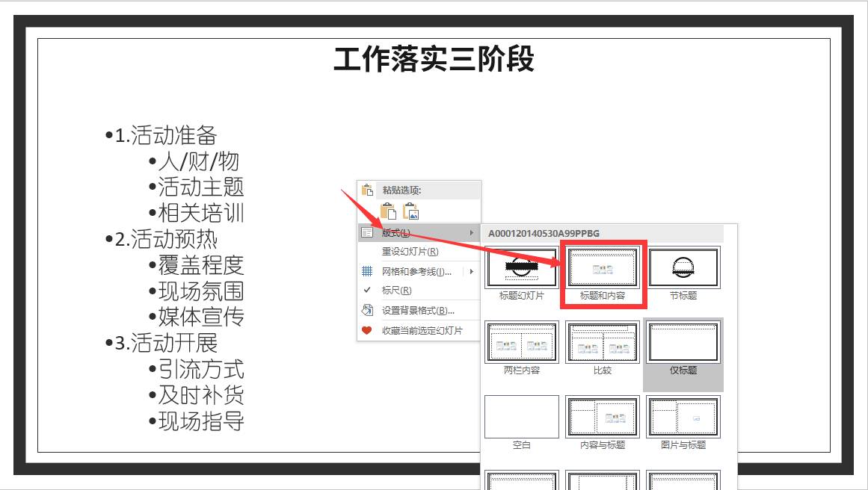The width and height of the screenshot is (868, 490).
Task: Pick the 节标题 layout thumbnail
Action: [x=683, y=268]
